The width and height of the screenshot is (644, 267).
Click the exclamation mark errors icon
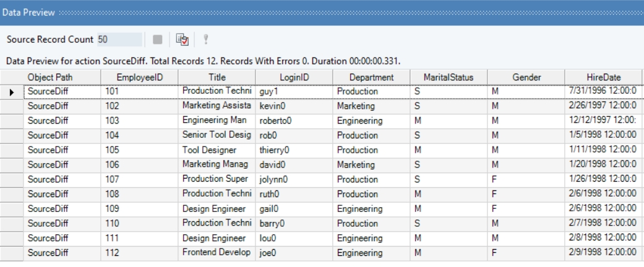point(205,40)
